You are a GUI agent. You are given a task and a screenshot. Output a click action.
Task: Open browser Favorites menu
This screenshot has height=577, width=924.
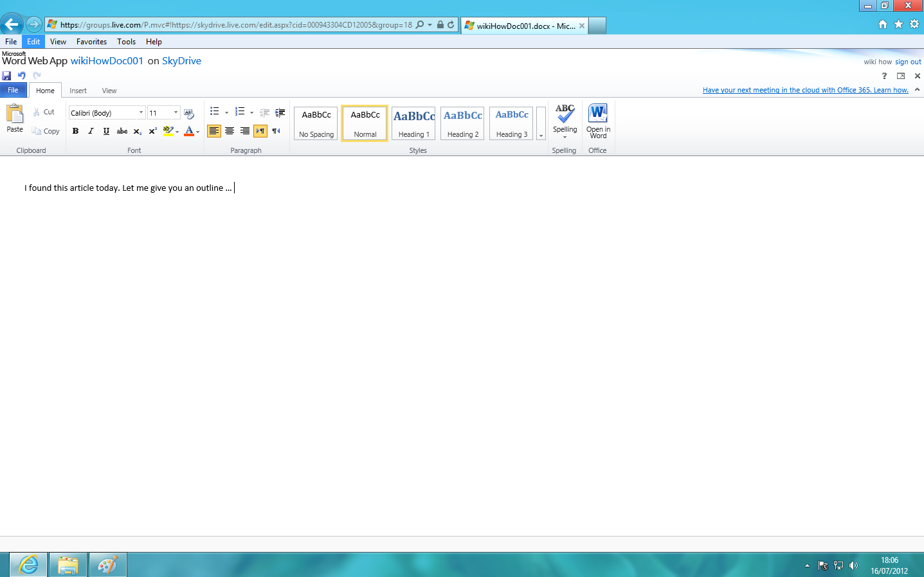click(91, 42)
